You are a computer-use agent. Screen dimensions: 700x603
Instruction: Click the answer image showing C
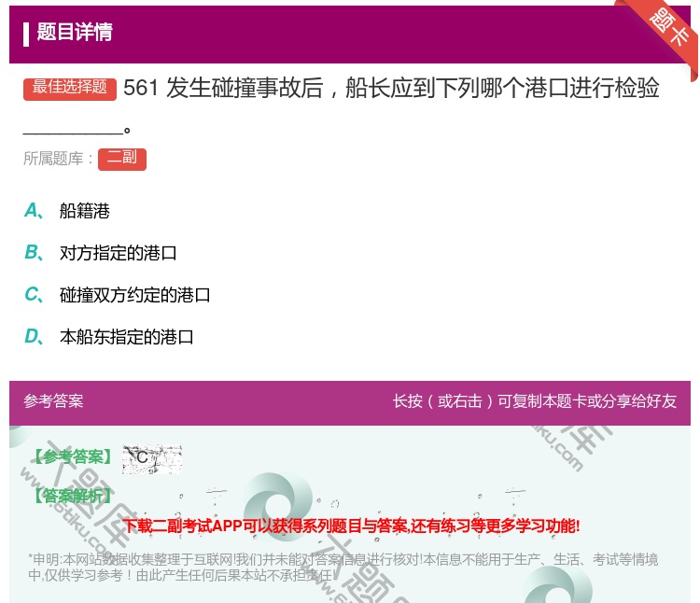[x=152, y=459]
